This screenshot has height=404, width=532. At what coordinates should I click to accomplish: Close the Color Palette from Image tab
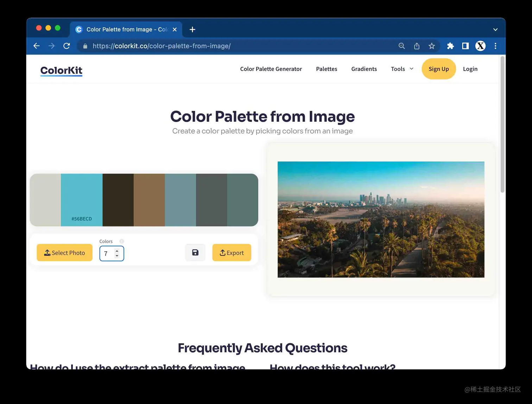coord(175,30)
